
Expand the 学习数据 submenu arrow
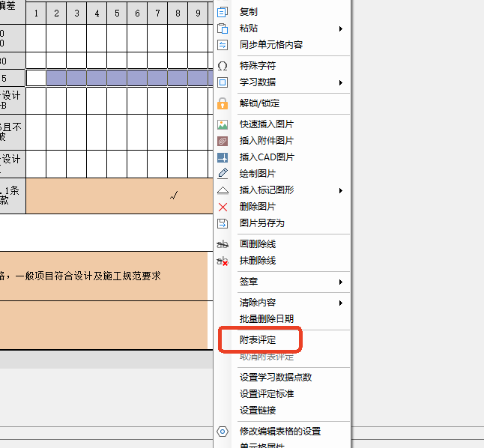(x=341, y=82)
